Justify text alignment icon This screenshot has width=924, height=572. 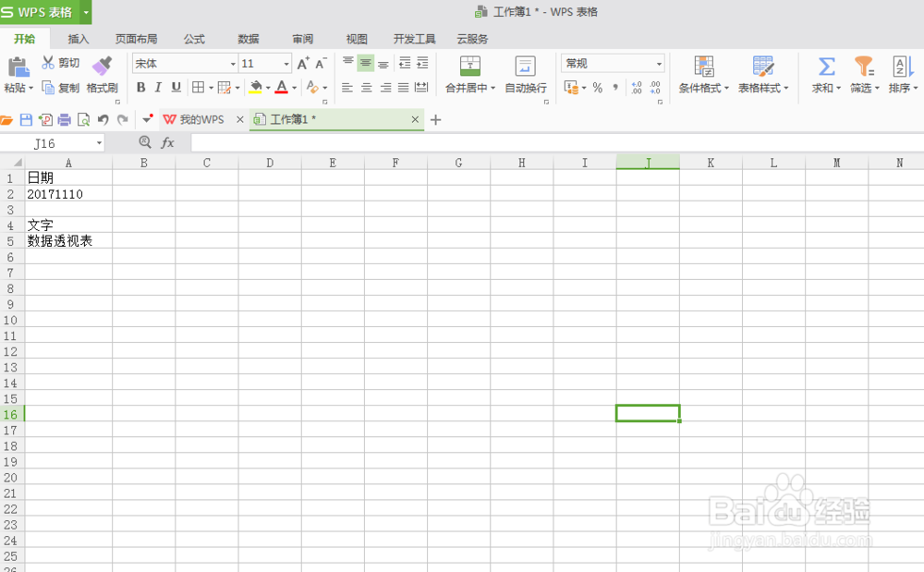click(x=403, y=88)
